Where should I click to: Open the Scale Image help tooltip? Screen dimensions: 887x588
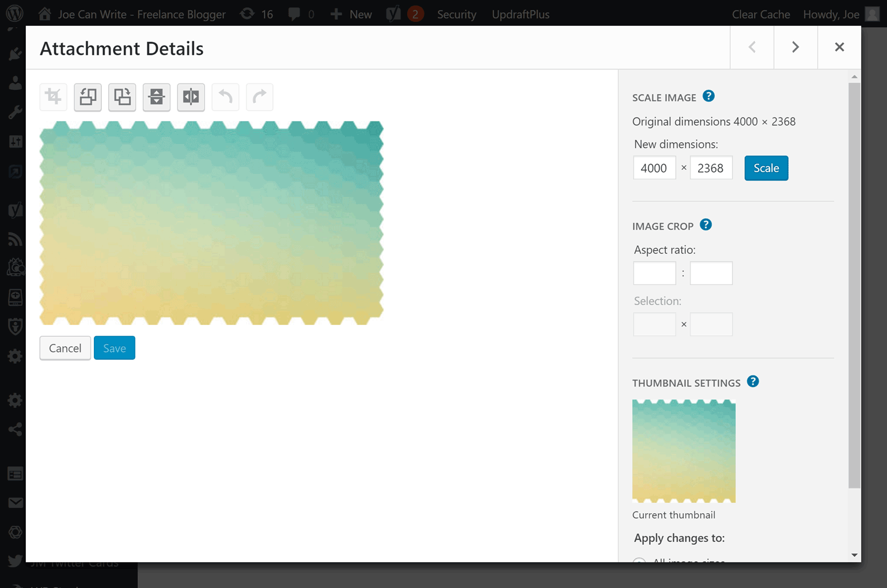tap(709, 97)
